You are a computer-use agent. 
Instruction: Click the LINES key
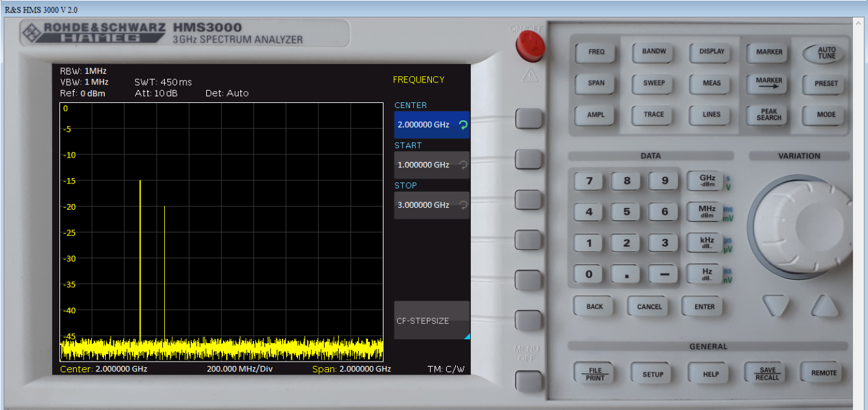(x=711, y=115)
